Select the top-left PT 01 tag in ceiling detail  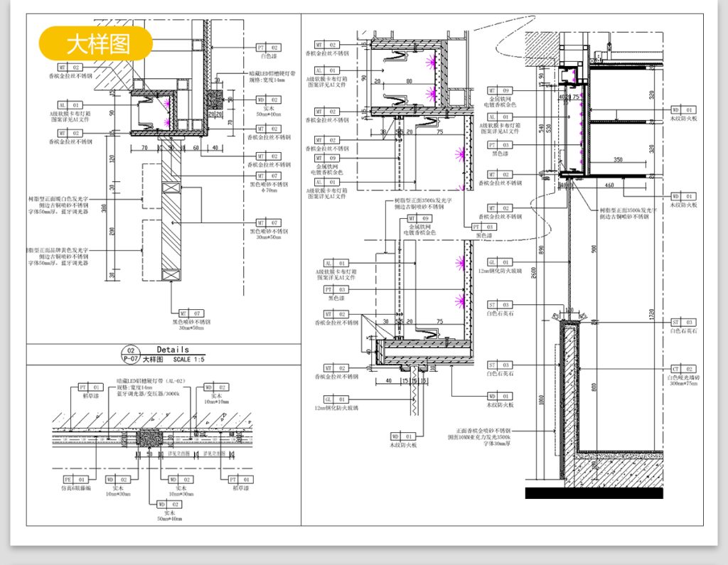coord(88,387)
